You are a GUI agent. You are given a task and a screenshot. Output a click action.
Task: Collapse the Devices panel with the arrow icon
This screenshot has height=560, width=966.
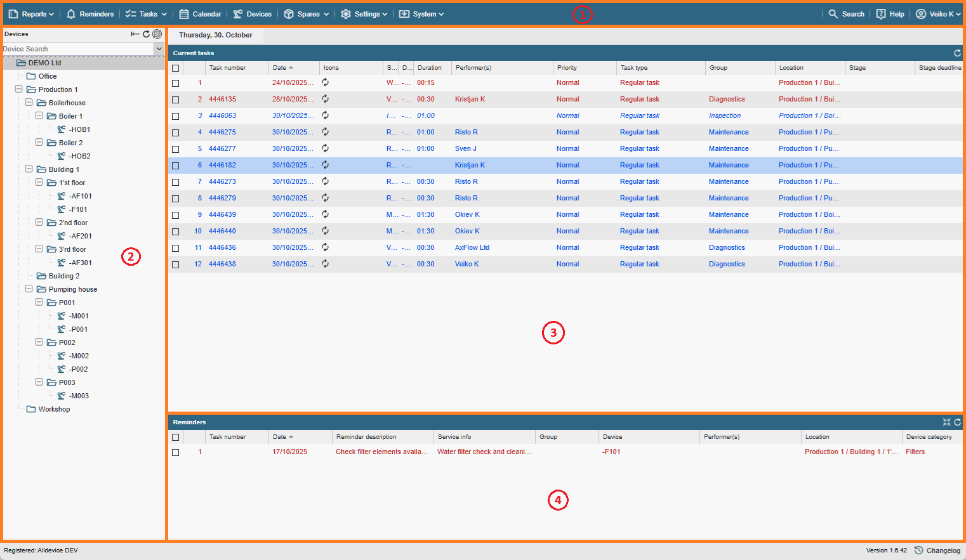coord(135,34)
